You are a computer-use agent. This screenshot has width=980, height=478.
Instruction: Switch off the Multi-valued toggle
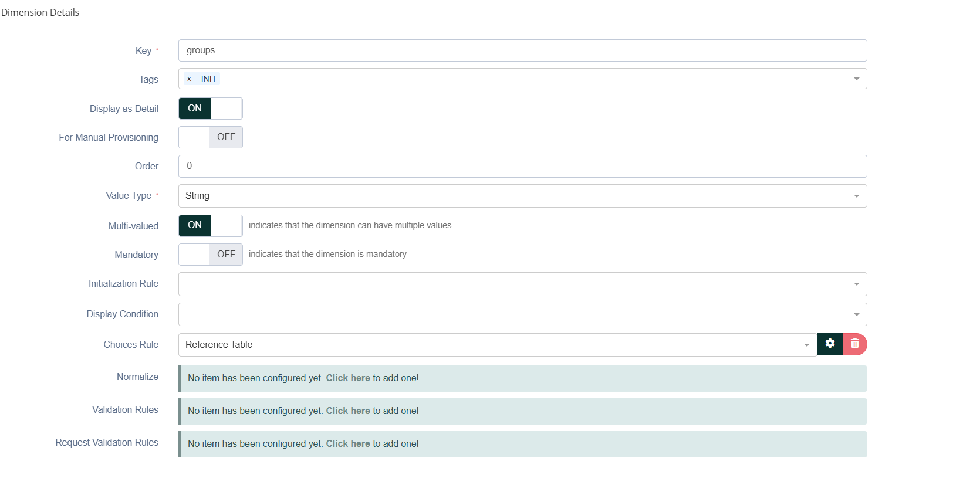coord(211,225)
